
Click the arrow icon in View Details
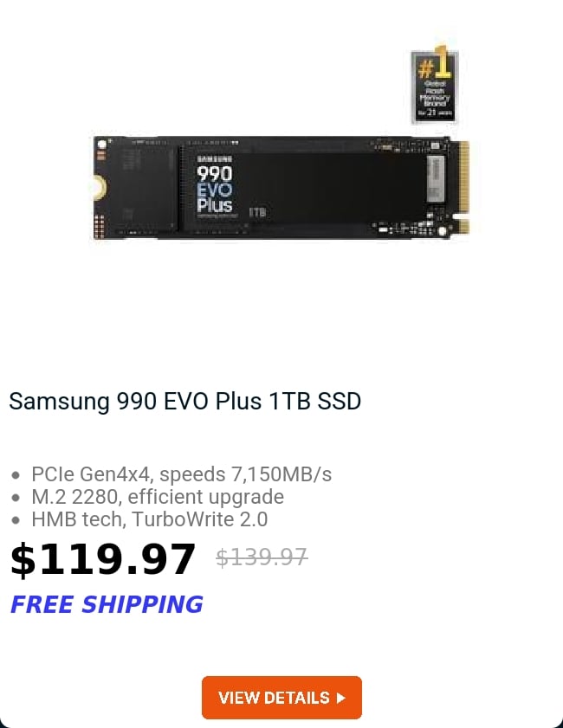point(341,698)
